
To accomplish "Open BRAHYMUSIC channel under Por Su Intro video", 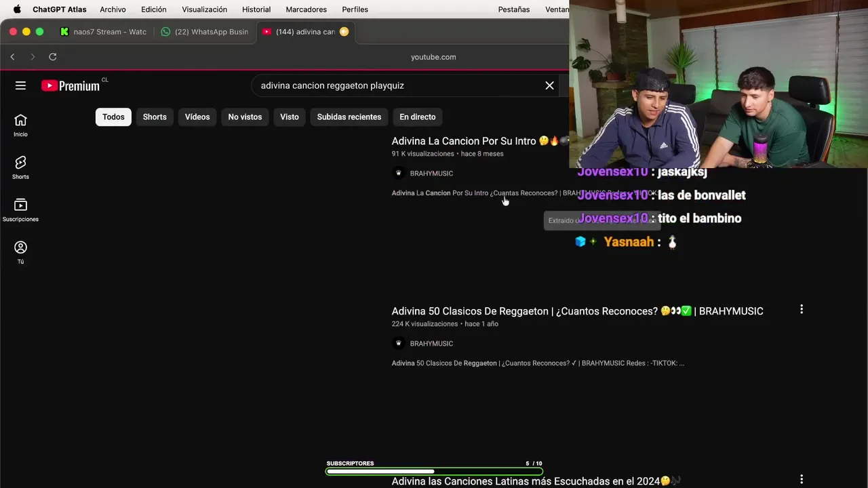I will 431,174.
